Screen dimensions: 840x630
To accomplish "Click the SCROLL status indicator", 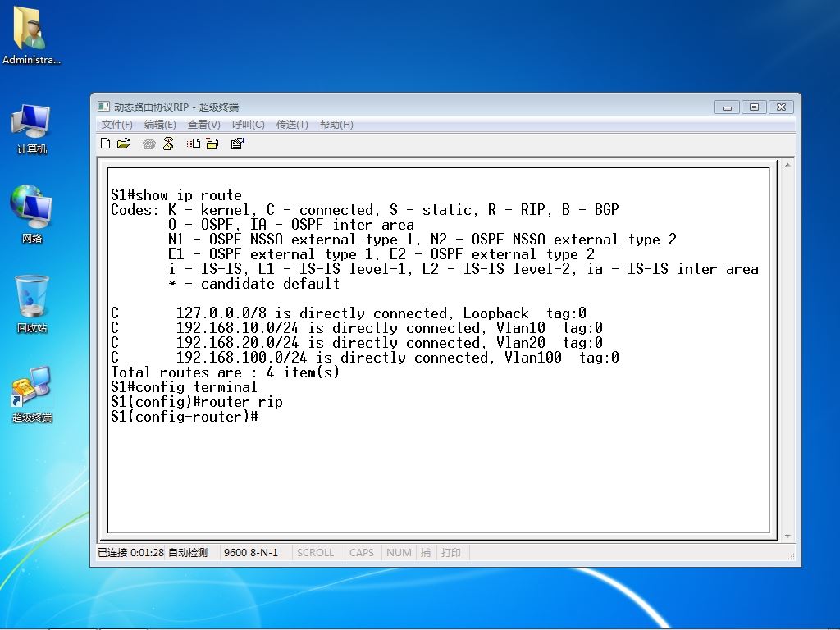I will pos(315,552).
